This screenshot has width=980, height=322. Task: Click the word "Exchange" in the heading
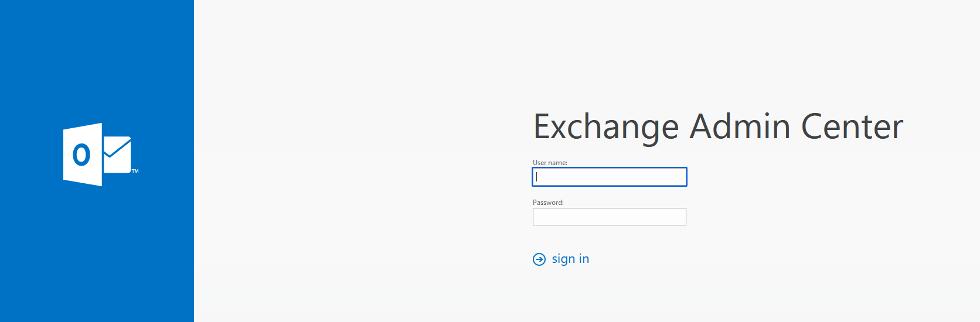coord(606,127)
